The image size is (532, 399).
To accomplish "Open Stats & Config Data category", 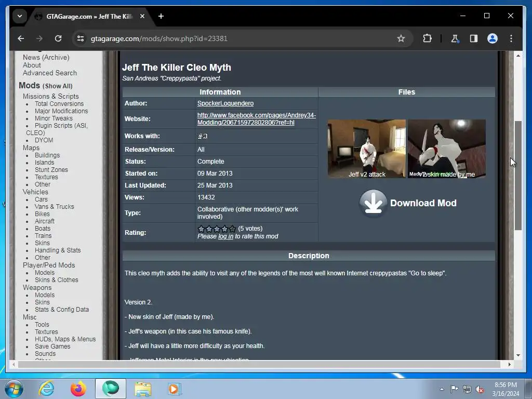I will (x=62, y=310).
